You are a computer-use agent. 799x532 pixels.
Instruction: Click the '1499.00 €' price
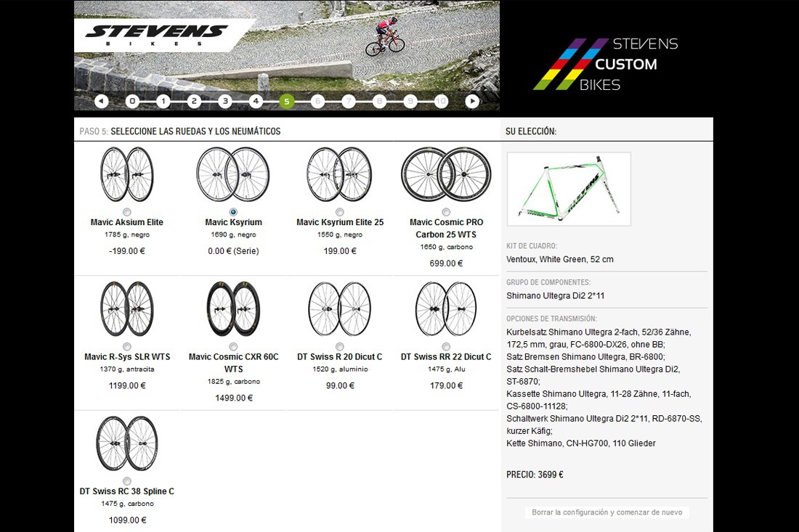[x=233, y=398]
